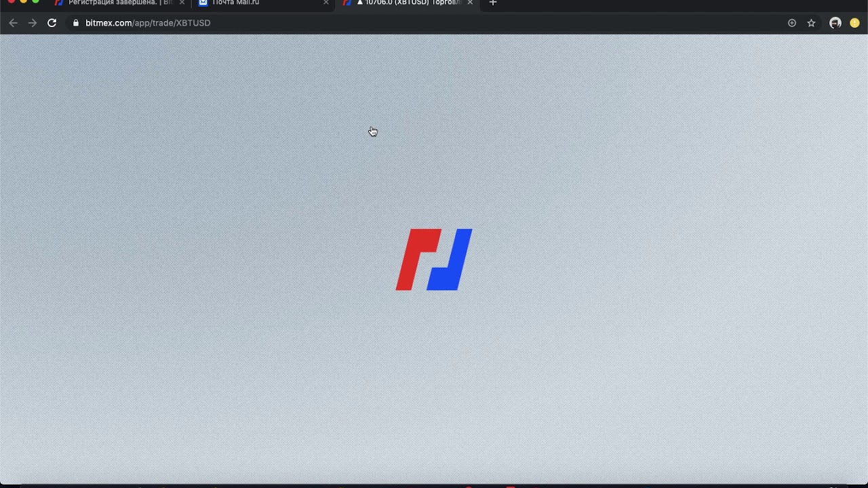868x488 pixels.
Task: Close the "Регистрация завершена" tab
Action: click(182, 3)
